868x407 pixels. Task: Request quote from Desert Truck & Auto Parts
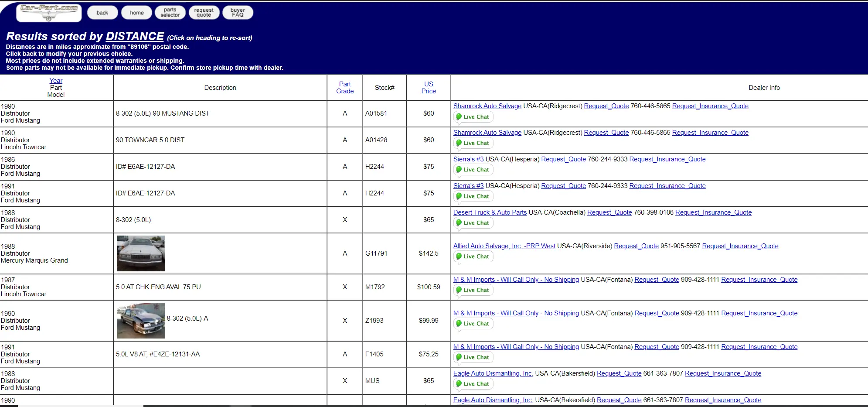point(609,212)
